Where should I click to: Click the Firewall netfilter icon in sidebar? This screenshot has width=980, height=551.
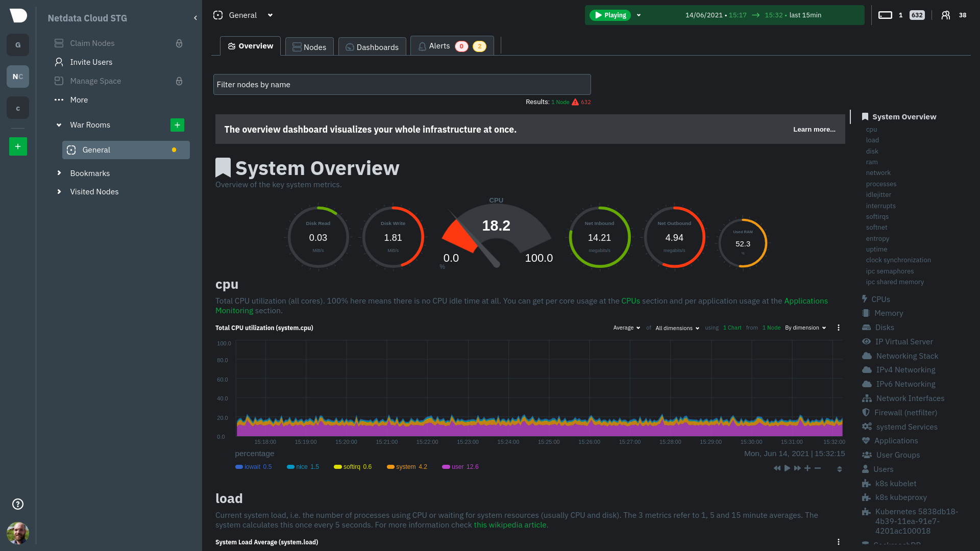(866, 412)
